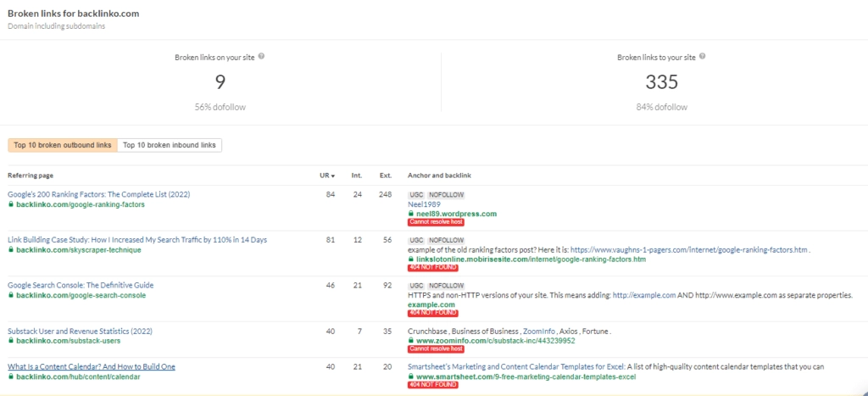Select Top 10 broken outbound links tab
Viewport: 868px width, 396px height.
coord(63,145)
